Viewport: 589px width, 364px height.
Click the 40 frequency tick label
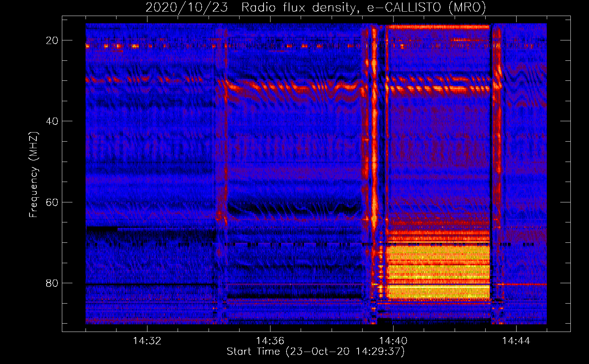[52, 121]
